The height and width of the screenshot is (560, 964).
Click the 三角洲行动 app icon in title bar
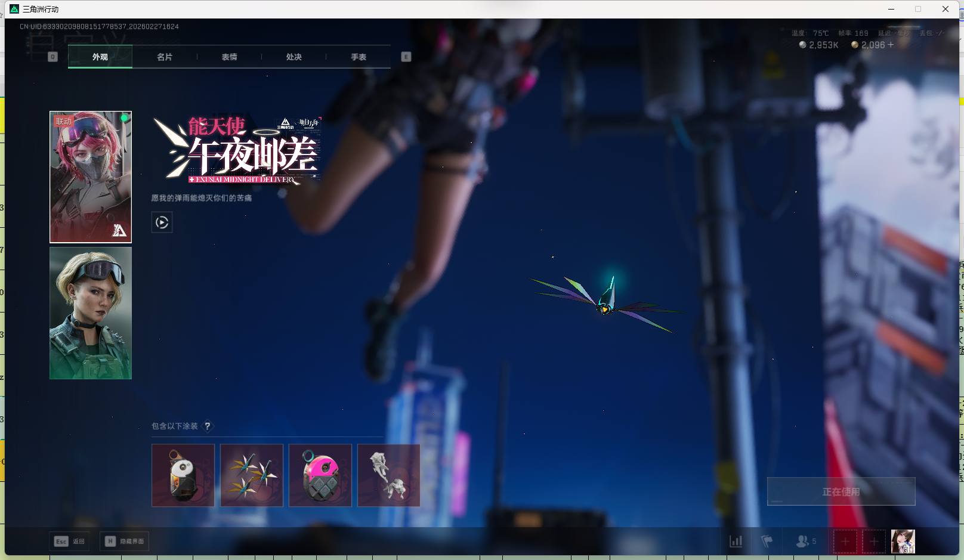14,9
